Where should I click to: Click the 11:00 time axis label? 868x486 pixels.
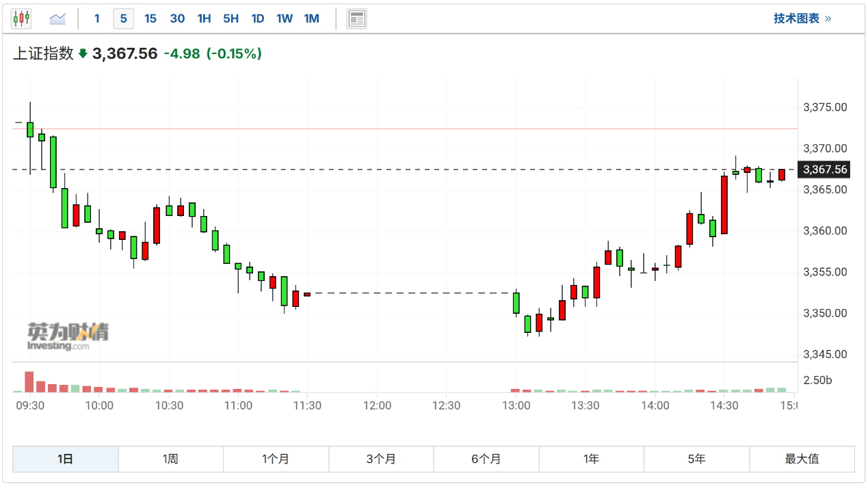coord(238,405)
